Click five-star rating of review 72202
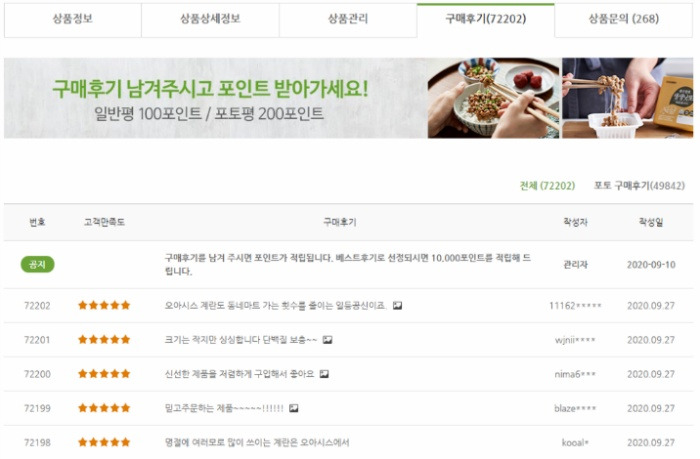The width and height of the screenshot is (700, 459). pos(104,305)
